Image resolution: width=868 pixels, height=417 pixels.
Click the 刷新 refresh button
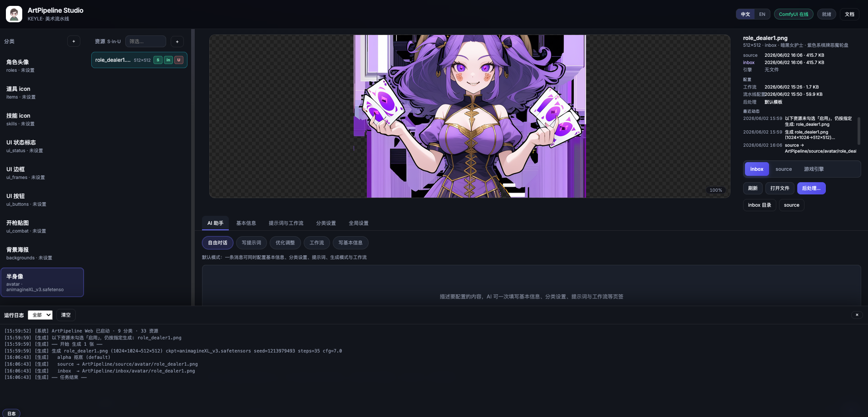click(753, 188)
